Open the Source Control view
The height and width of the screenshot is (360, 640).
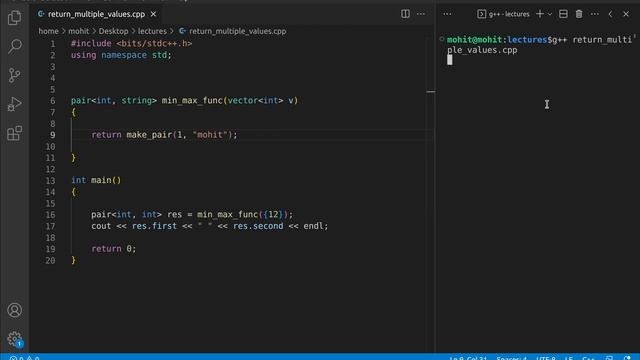(x=15, y=76)
